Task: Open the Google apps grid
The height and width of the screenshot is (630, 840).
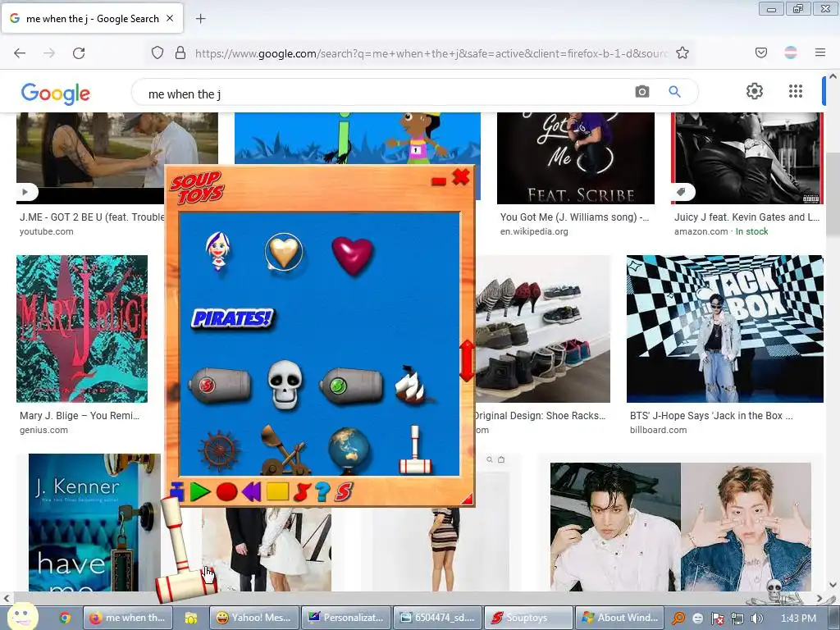Action: (x=796, y=91)
